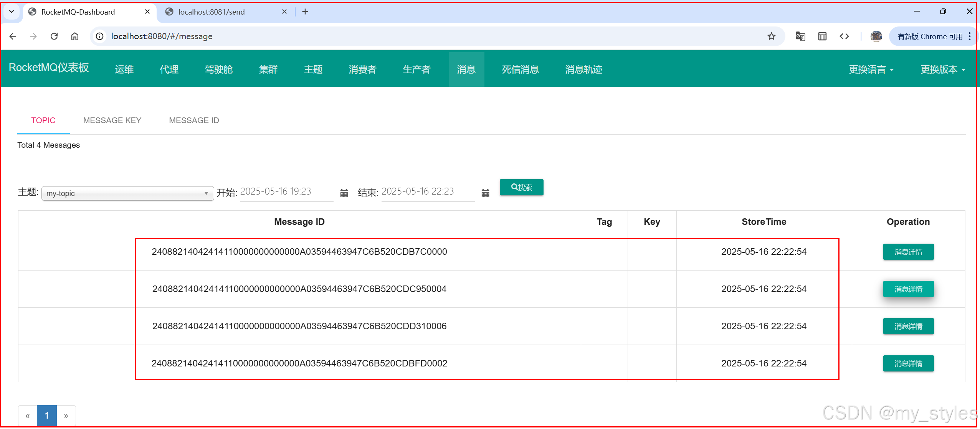Open new browser tab with plus icon
This screenshot has width=980, height=429.
tap(305, 12)
